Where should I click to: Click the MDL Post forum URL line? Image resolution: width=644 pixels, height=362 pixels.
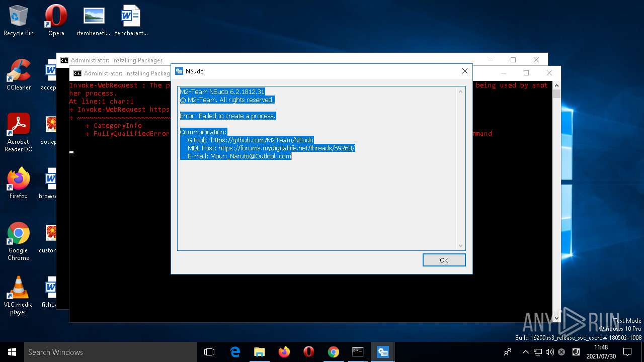(271, 148)
